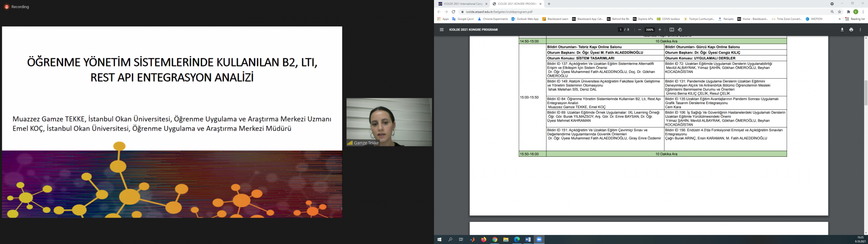Viewport: 868px width, 244px height.
Task: Zoom out of the PDF with minus button
Action: click(x=640, y=30)
